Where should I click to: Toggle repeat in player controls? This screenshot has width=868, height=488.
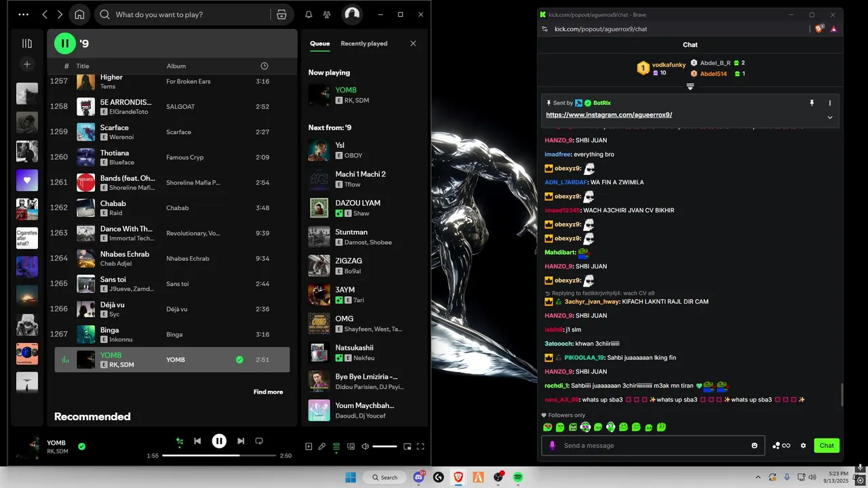point(258,441)
